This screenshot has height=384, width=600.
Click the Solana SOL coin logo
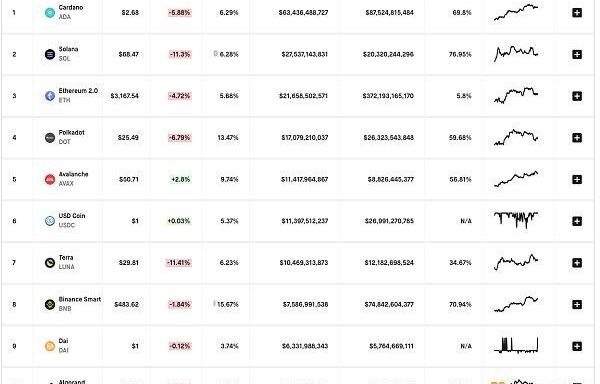click(x=50, y=54)
